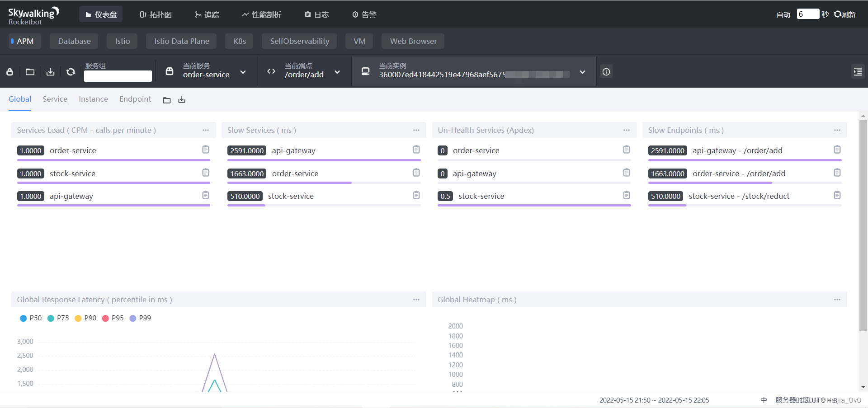Toggle P95 series in latency legend

(x=113, y=318)
